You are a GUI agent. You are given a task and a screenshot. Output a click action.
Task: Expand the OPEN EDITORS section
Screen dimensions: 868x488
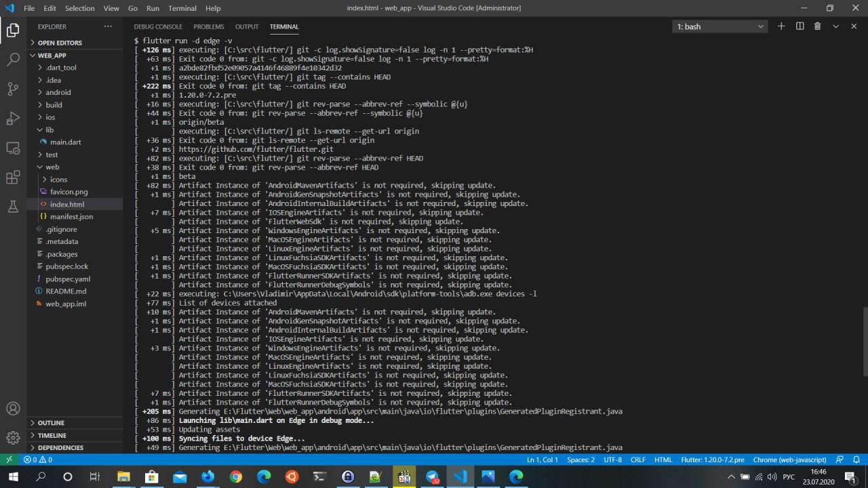pos(75,43)
